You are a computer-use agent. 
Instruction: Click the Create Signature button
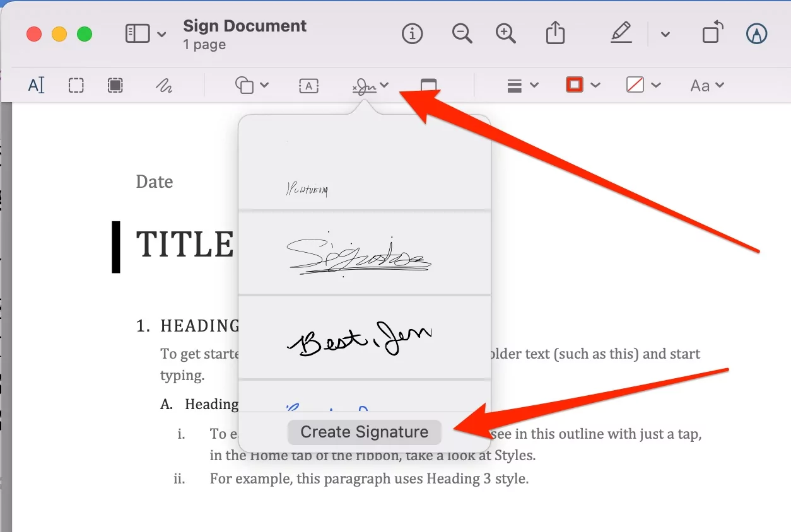click(x=365, y=432)
